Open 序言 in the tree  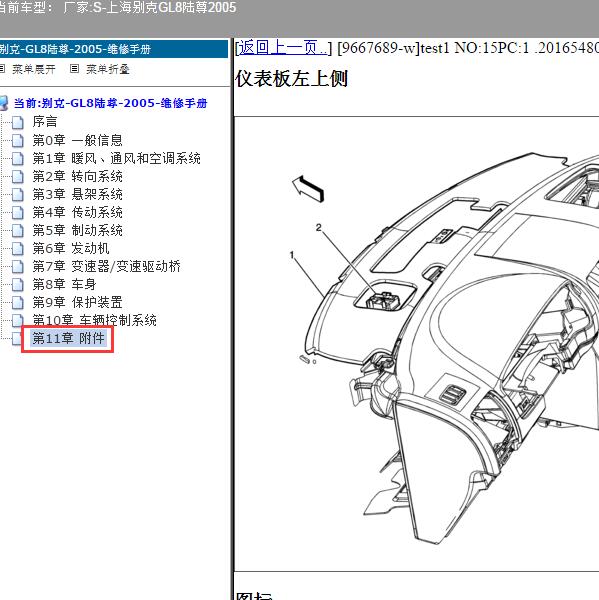coord(45,122)
